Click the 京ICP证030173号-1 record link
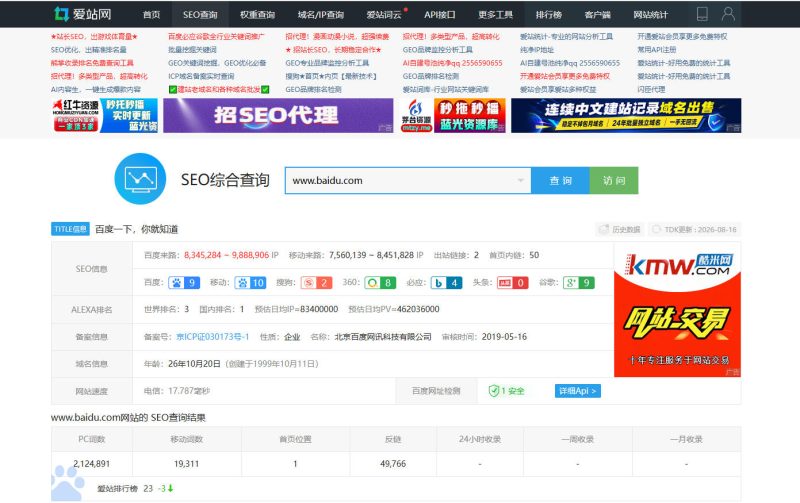800x503 pixels. (x=213, y=337)
